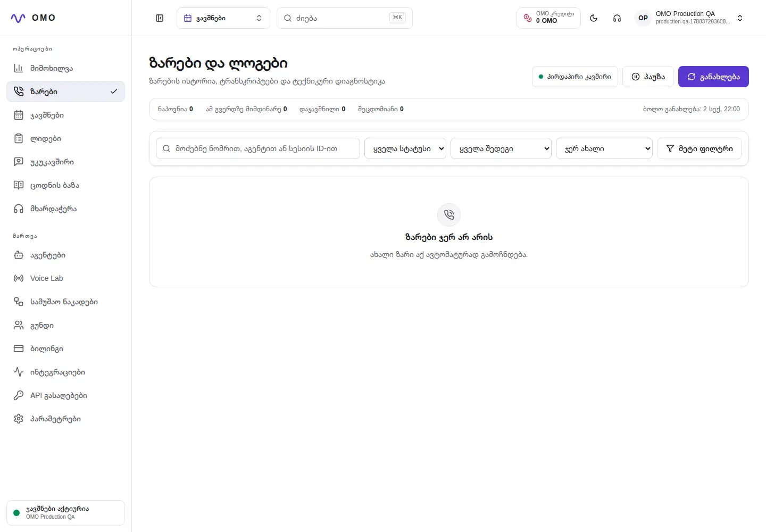Screen dimensions: 766x532
Task: Go to ჯავშნები bookings in sidebar
Action: coord(66,115)
